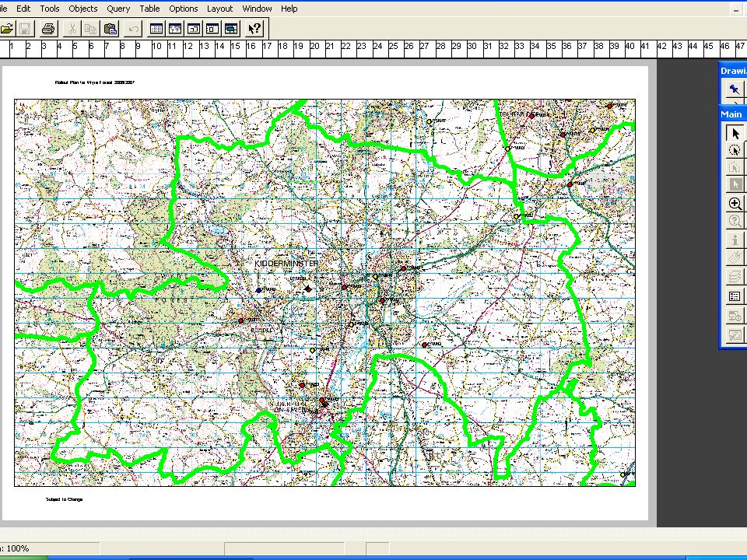The width and height of the screenshot is (747, 560).
Task: Click ruler mark 10
Action: click(x=156, y=46)
